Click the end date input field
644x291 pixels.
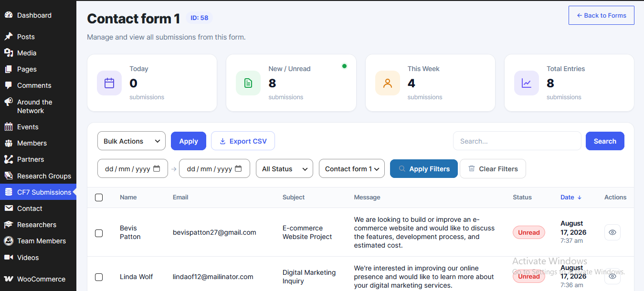[214, 168]
